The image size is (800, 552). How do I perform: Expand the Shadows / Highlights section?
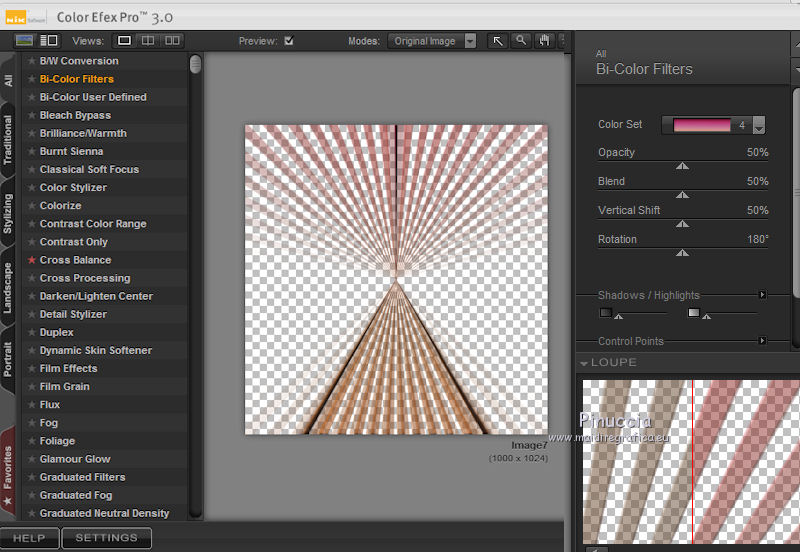pyautogui.click(x=762, y=295)
